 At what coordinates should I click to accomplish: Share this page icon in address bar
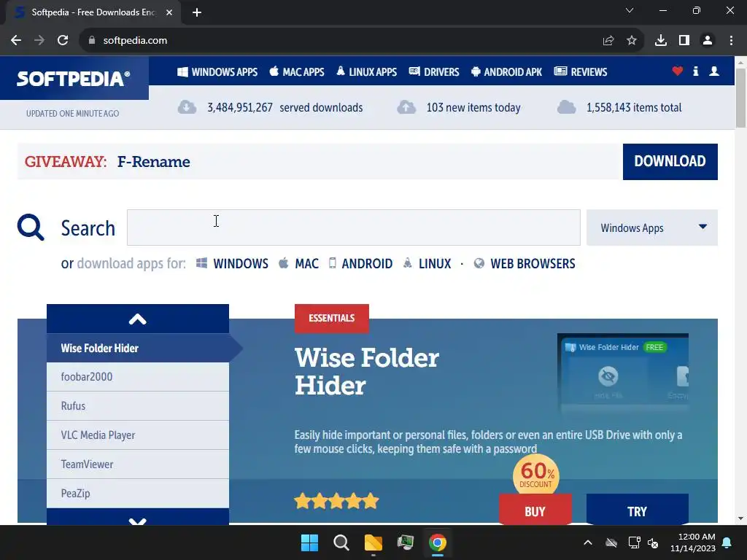[x=608, y=41]
